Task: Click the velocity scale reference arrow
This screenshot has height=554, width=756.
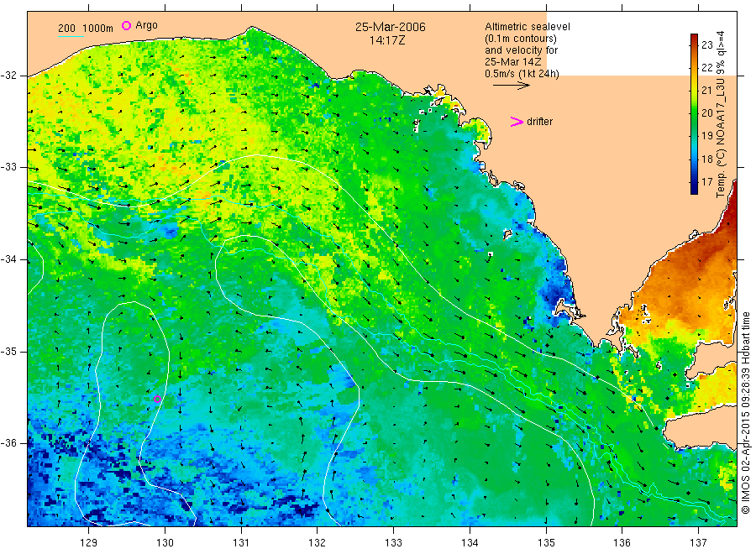Action: 512,86
